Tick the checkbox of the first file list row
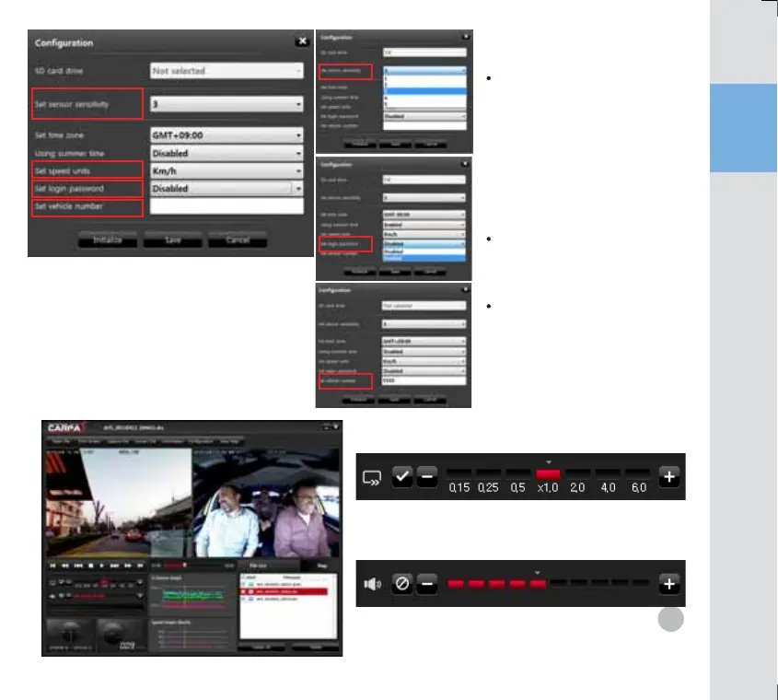 coord(243,585)
